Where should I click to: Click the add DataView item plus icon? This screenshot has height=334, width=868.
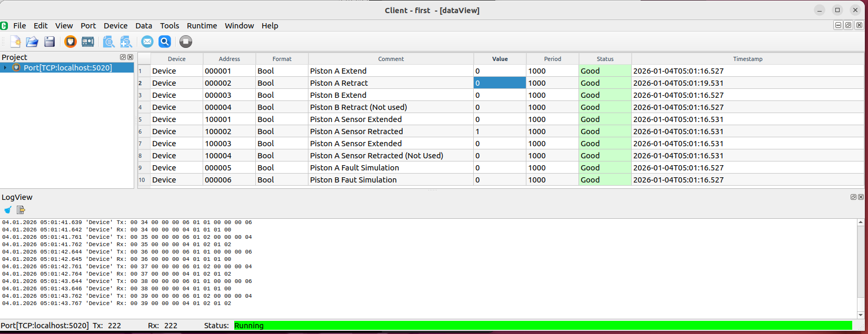click(x=126, y=42)
